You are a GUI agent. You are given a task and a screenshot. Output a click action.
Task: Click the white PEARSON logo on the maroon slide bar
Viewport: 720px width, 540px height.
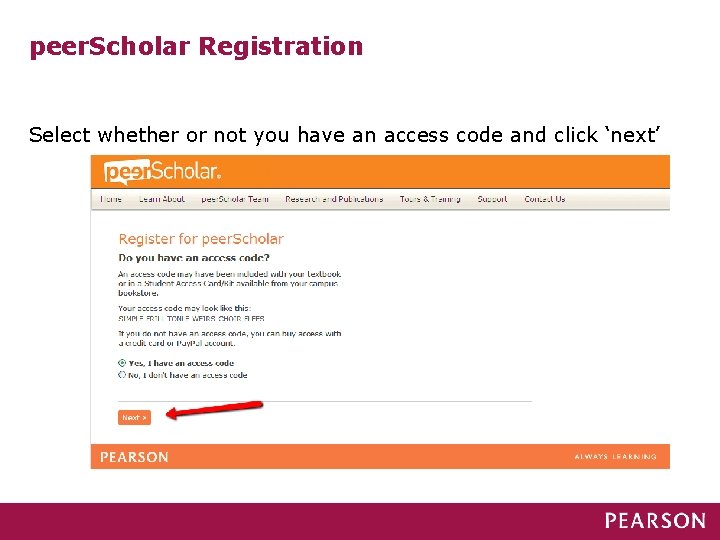(x=654, y=520)
